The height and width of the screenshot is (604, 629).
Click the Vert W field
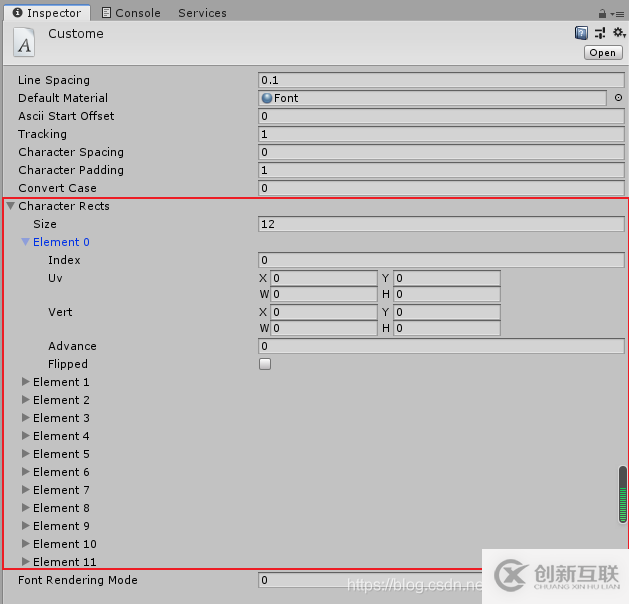pos(324,328)
